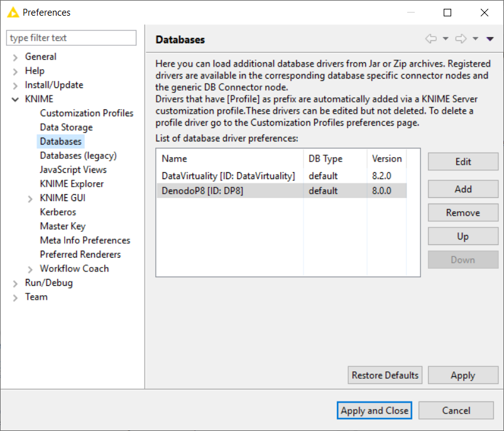Screen dimensions: 504x431
Task: Click the Apply button
Action: click(463, 375)
